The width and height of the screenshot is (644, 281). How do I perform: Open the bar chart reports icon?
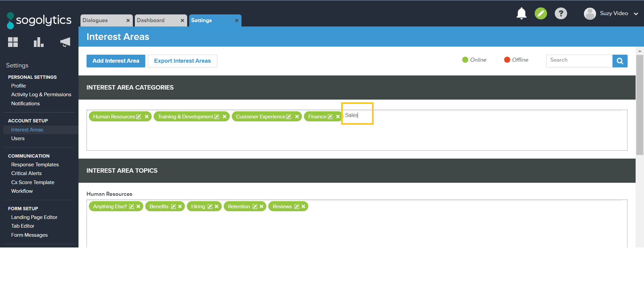(39, 42)
